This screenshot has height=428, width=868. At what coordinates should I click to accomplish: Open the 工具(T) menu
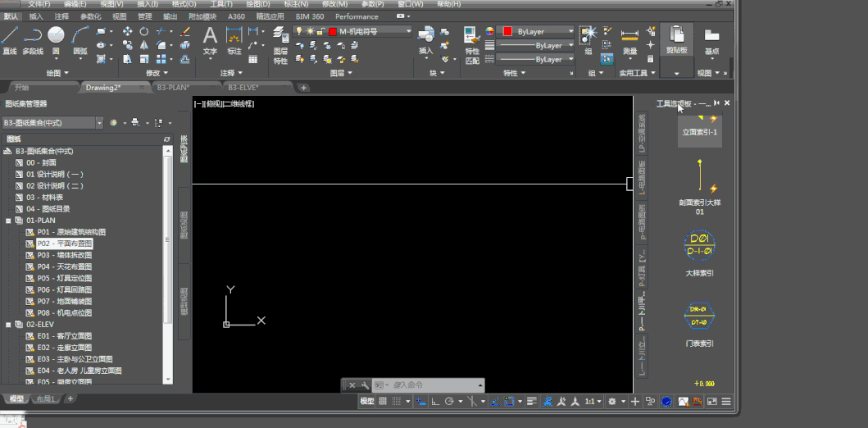(221, 4)
